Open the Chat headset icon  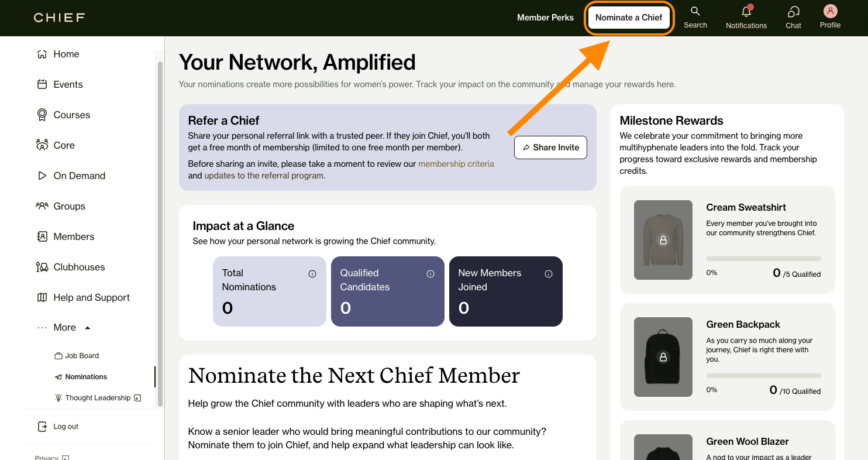(x=793, y=12)
